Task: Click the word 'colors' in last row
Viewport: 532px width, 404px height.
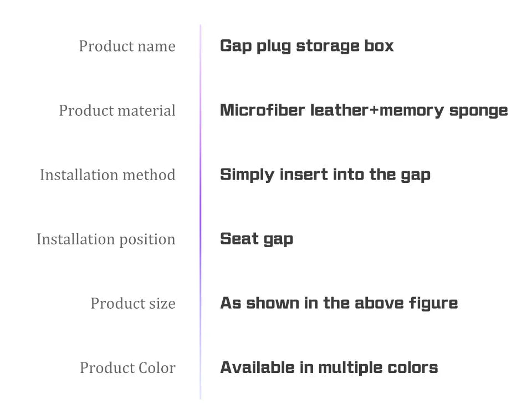Action: coord(412,368)
